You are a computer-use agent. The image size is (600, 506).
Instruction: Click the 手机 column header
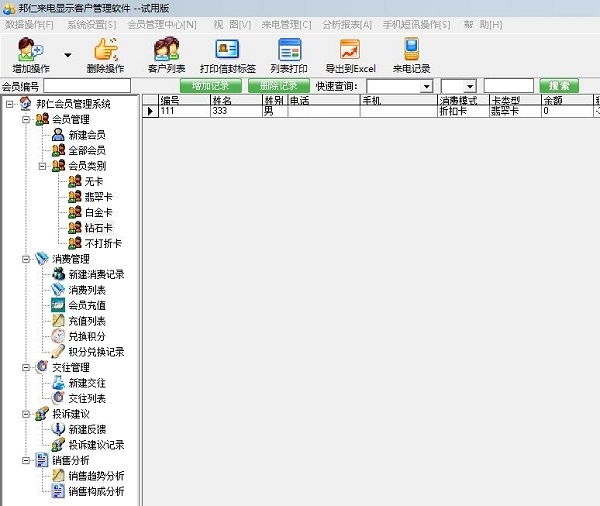[x=398, y=100]
